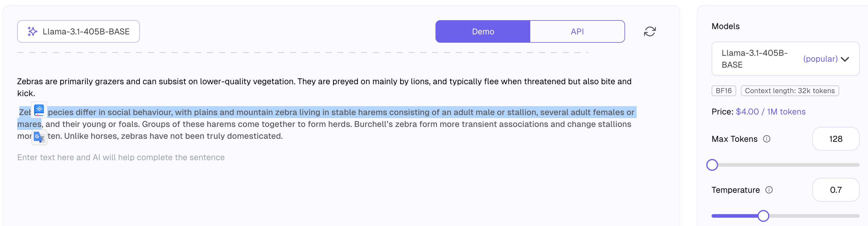Screen dimensions: 868x226
Task: Click the sparkle icon beside Llama-3.1-405B-BASE
Action: pyautogui.click(x=32, y=31)
